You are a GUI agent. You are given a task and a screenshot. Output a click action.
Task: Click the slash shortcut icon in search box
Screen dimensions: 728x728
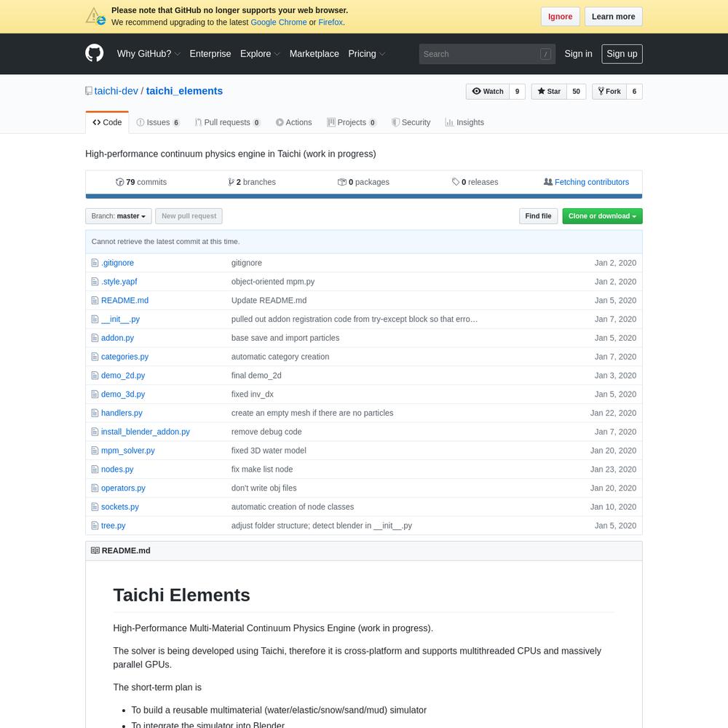[545, 55]
